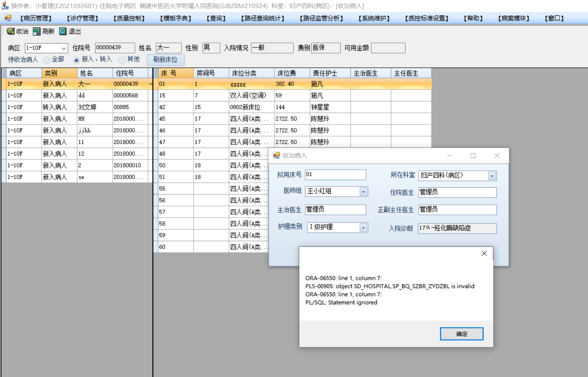Confirm the error with the 确定 button
This screenshot has height=377, width=588.
[x=462, y=334]
